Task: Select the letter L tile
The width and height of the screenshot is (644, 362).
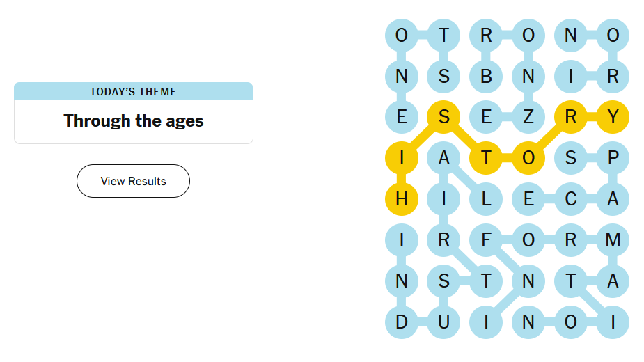Action: 486,199
